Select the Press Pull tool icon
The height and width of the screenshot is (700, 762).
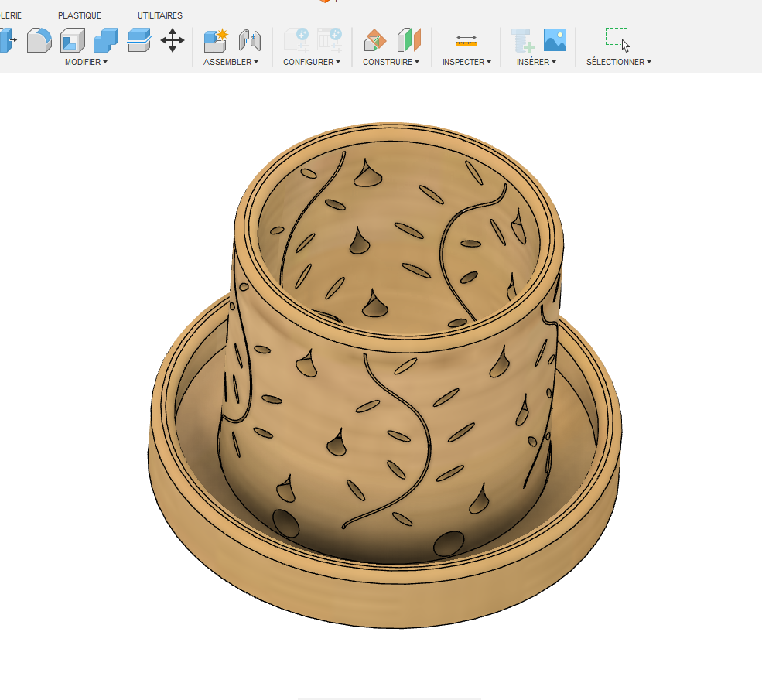click(7, 39)
